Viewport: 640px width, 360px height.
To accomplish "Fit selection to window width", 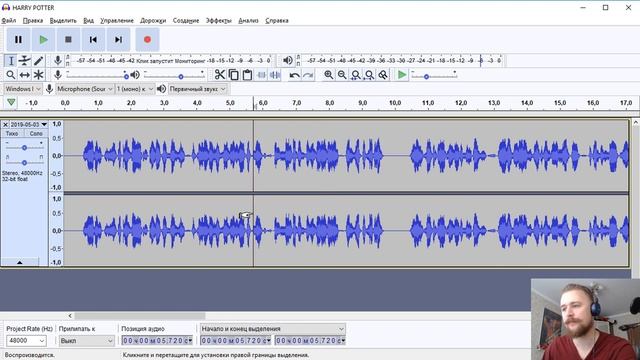I will [x=356, y=75].
